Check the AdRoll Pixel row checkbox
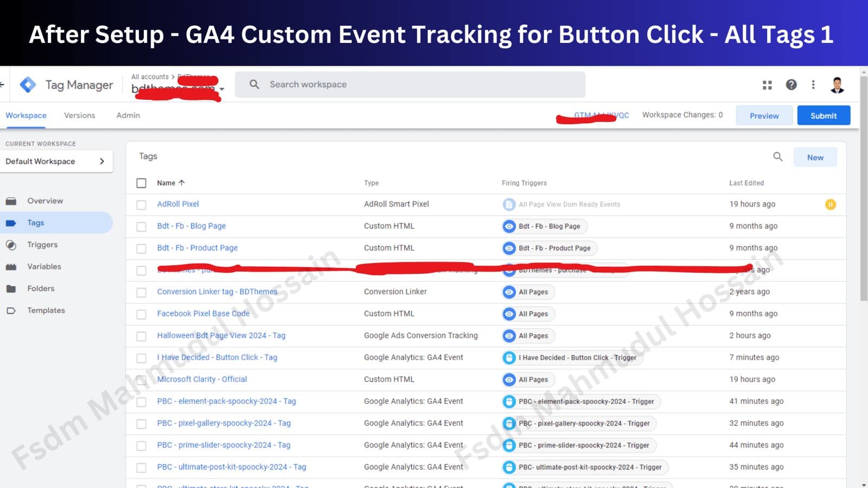Screen dimensions: 868x488 pos(142,205)
